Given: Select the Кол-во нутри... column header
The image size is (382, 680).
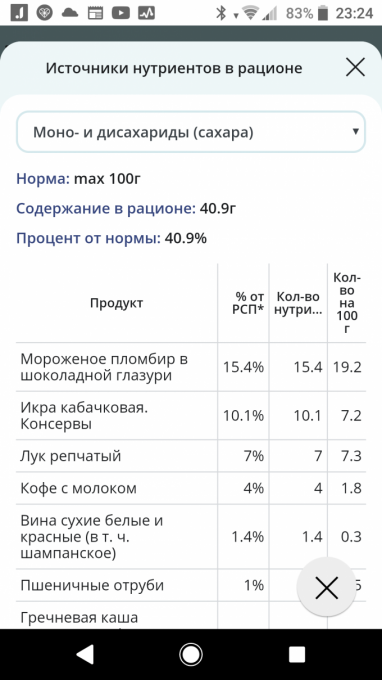Looking at the screenshot, I should pyautogui.click(x=298, y=303).
